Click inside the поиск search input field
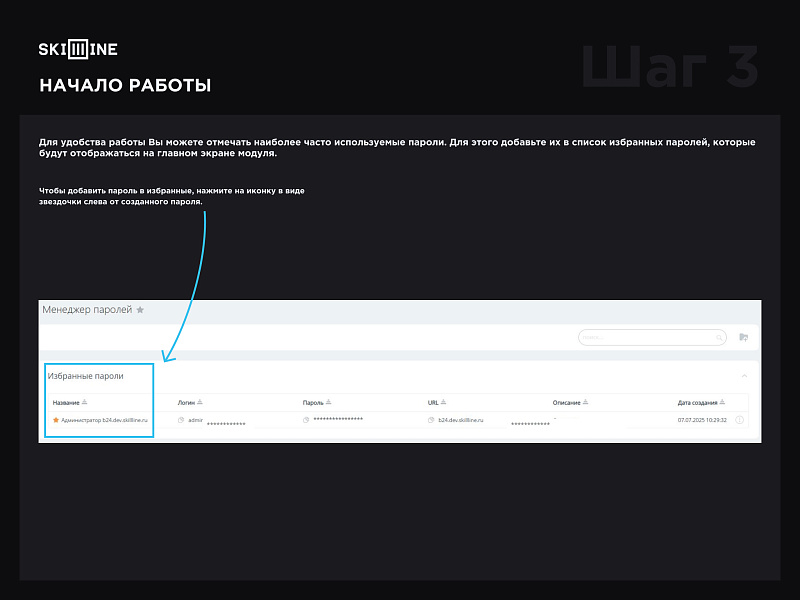 (650, 338)
